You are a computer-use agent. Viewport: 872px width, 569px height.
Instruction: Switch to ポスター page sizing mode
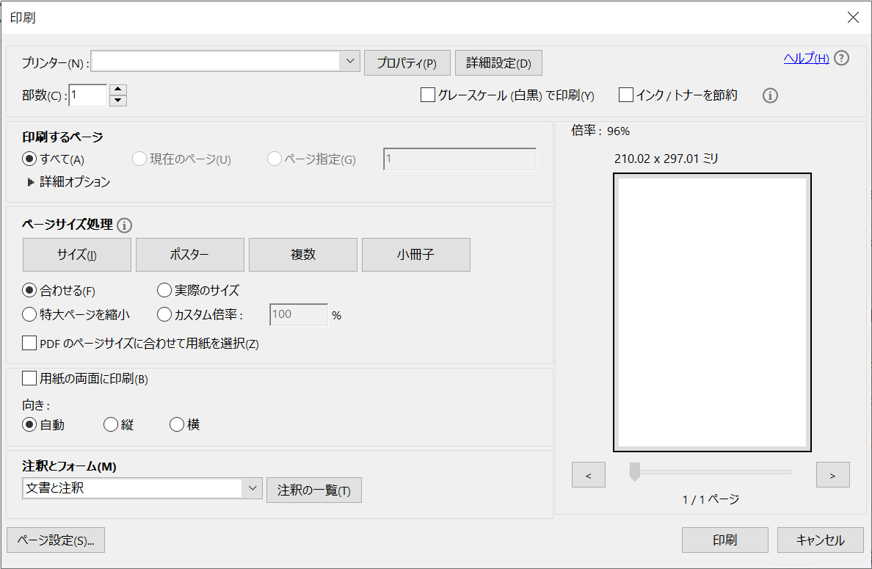click(190, 255)
